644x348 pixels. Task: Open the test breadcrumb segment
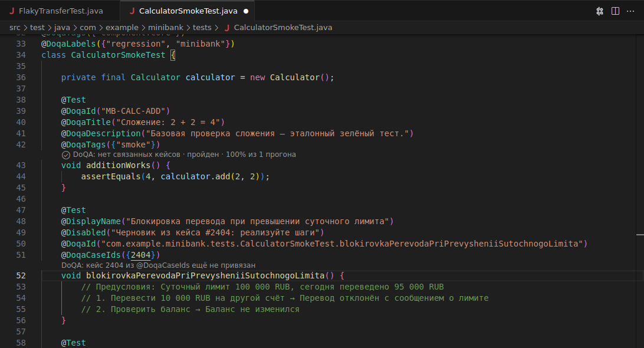(37, 28)
